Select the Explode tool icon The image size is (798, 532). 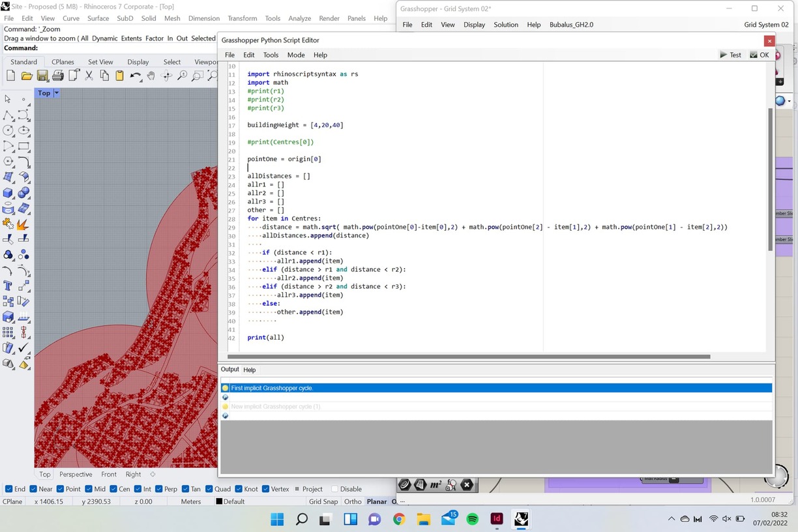23,224
